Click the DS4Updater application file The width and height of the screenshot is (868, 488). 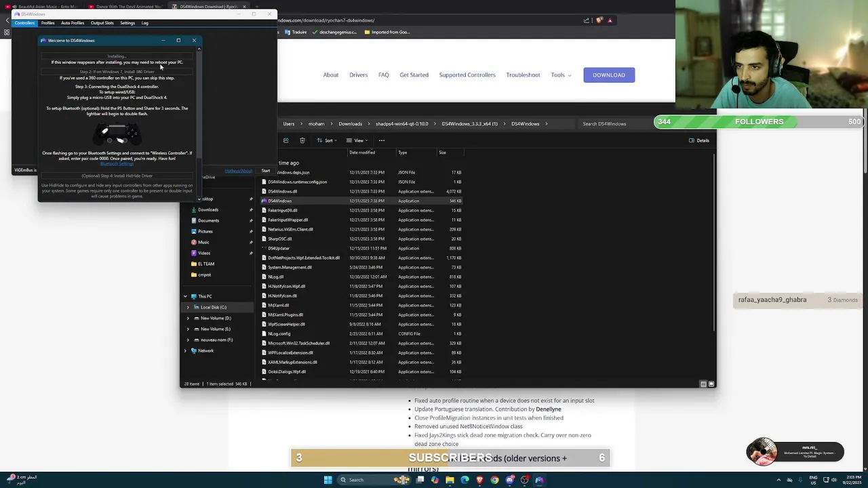click(x=279, y=248)
